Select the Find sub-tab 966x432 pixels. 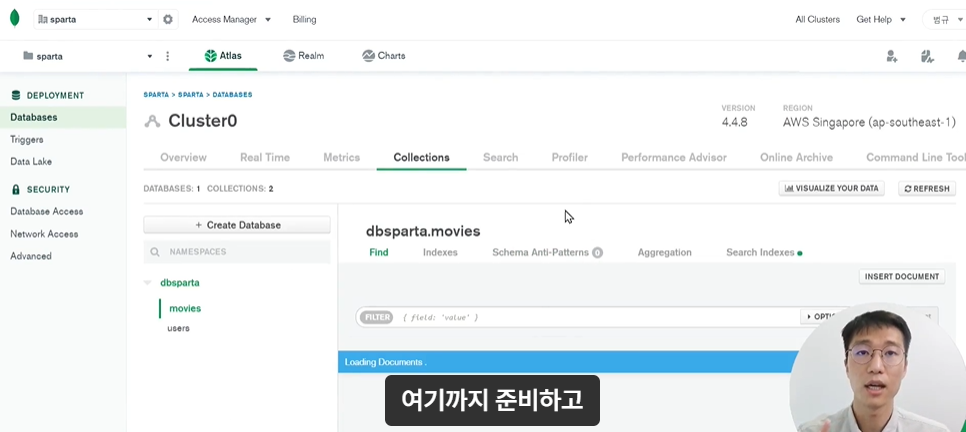(x=379, y=252)
